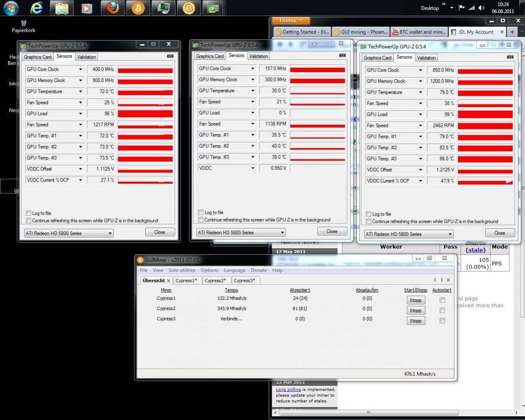Expand VDDC Current % OCP dropdown in right GPU-Z
Screen dimensions: 525x420
click(x=420, y=181)
